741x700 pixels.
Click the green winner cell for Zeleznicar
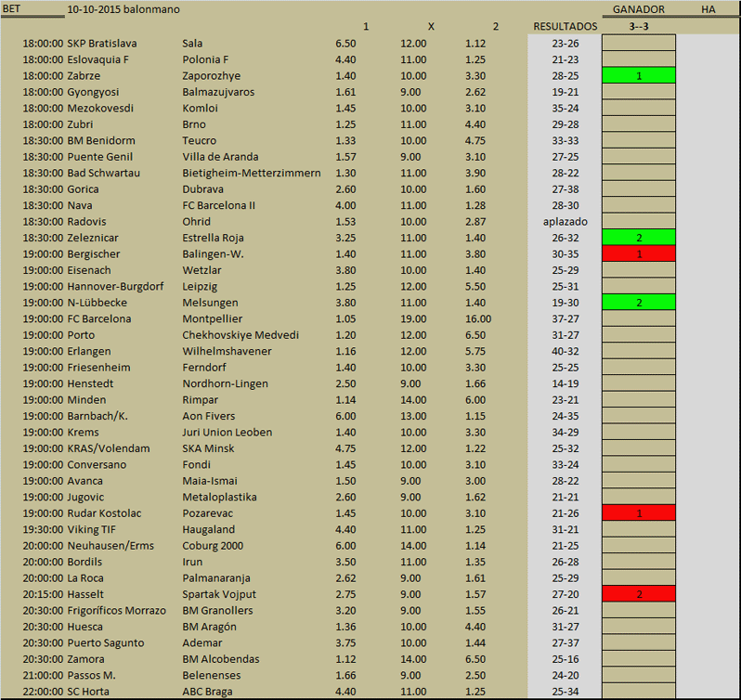[639, 238]
